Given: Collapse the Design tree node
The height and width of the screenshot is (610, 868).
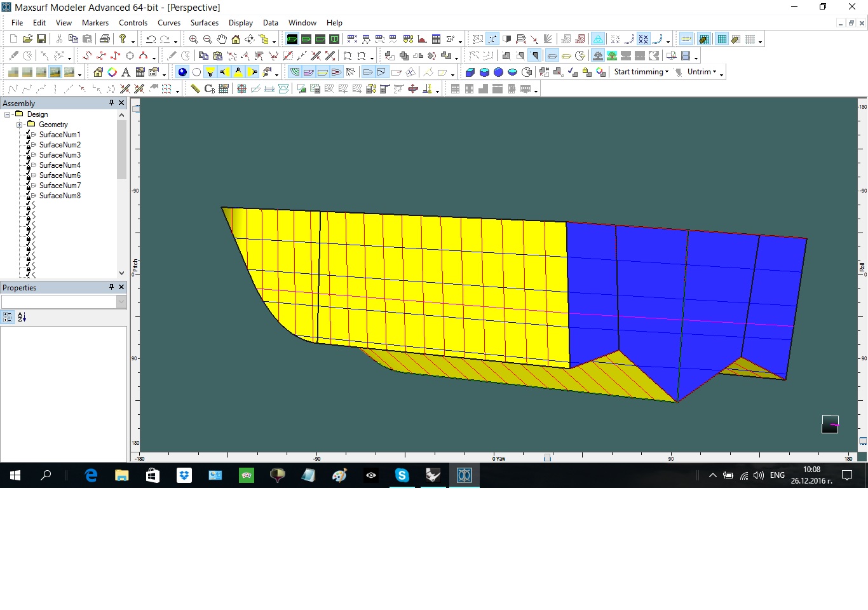Looking at the screenshot, I should (8, 114).
